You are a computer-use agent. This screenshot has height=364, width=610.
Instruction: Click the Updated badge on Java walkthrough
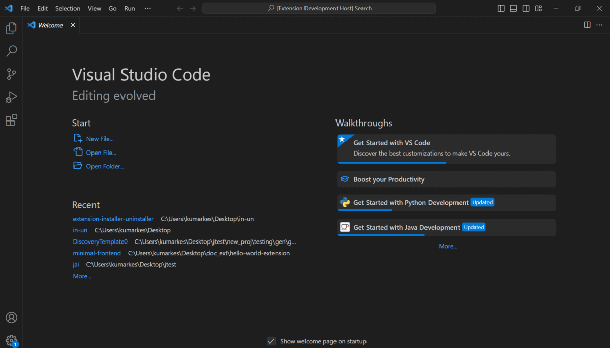pos(474,227)
